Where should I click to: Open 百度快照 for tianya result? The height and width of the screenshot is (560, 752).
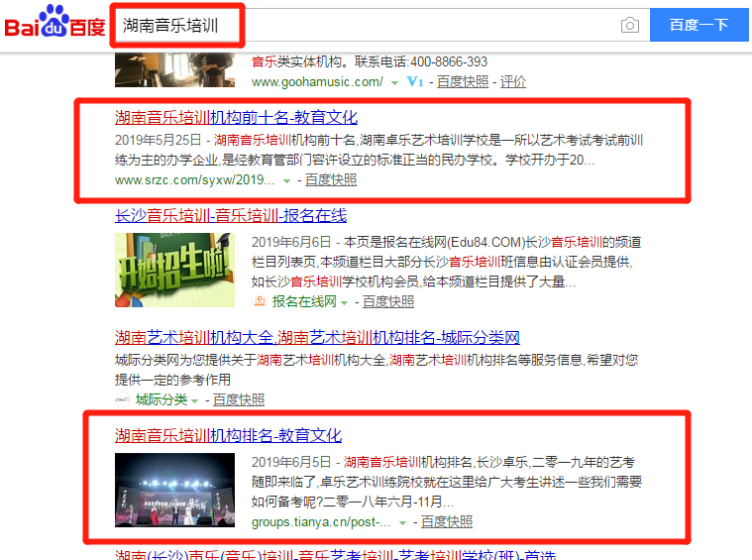pos(447,521)
